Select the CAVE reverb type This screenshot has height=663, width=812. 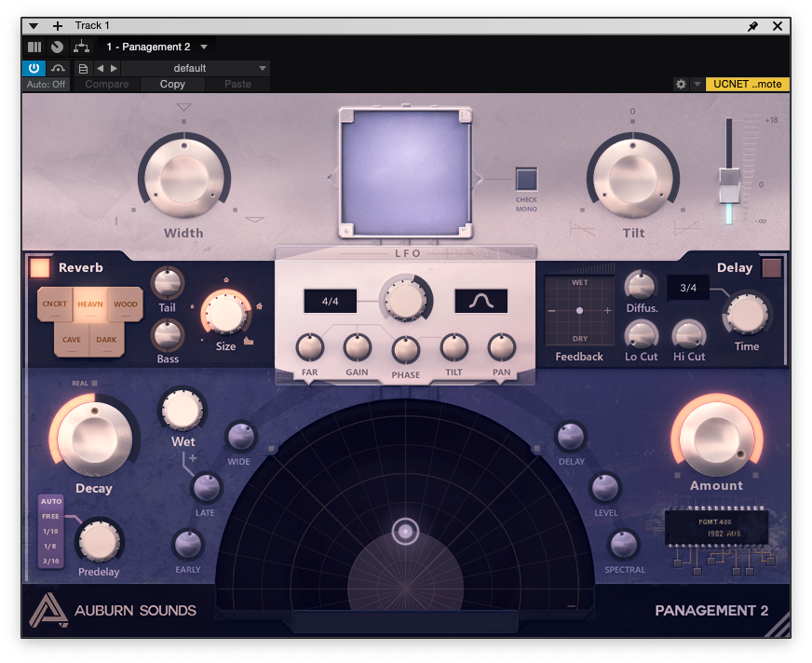72,339
